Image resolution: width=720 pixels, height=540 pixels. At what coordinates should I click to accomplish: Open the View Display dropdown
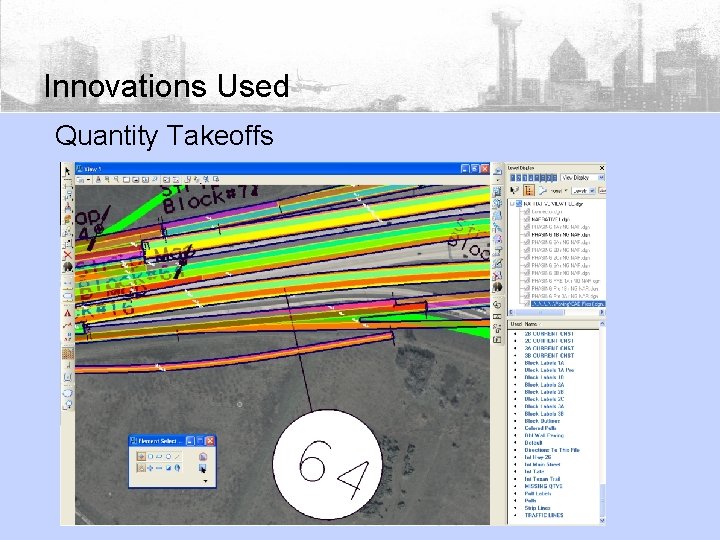click(582, 178)
